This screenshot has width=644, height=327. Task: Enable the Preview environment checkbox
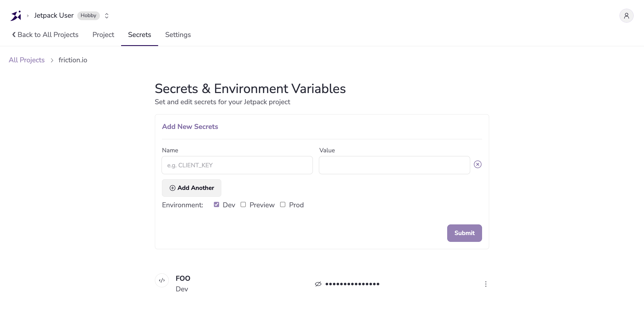(243, 205)
